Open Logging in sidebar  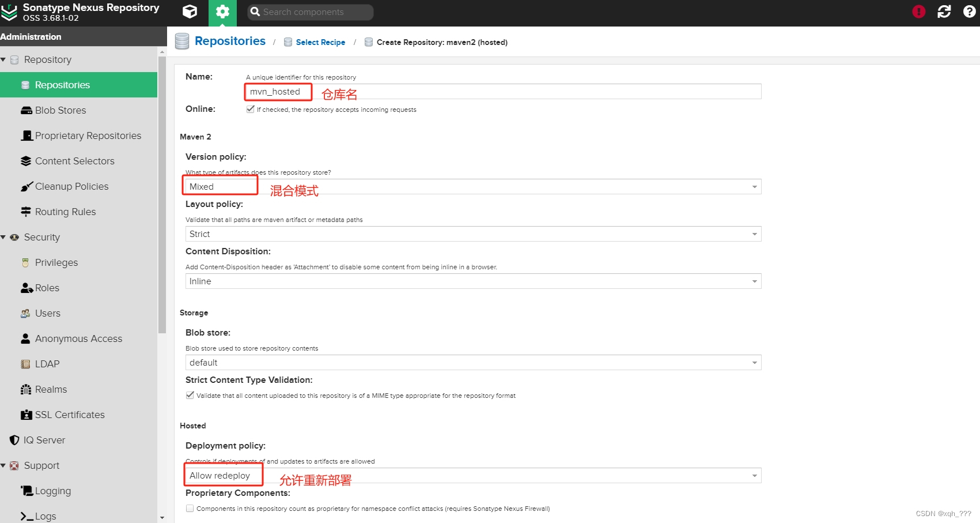78,491
